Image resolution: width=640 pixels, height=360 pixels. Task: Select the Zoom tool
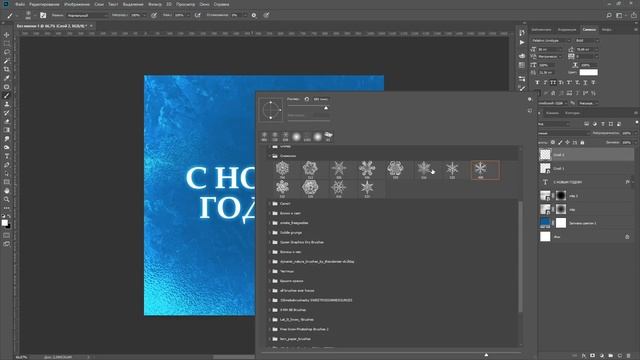(7, 199)
